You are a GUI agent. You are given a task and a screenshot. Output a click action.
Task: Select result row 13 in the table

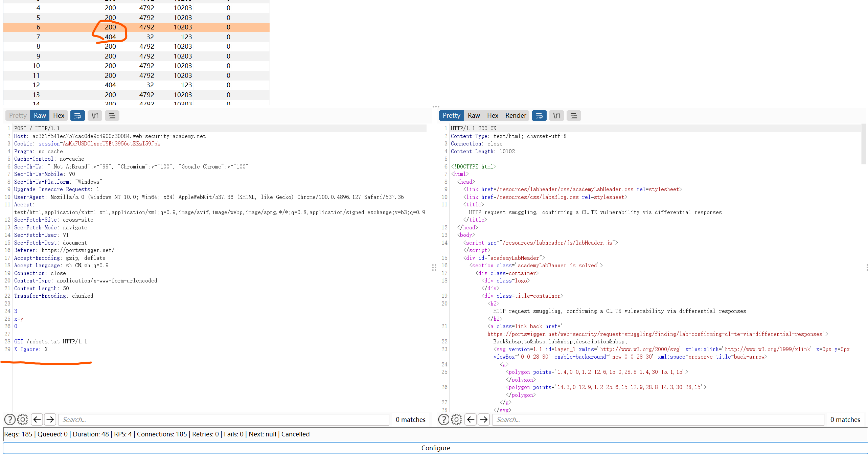click(136, 95)
